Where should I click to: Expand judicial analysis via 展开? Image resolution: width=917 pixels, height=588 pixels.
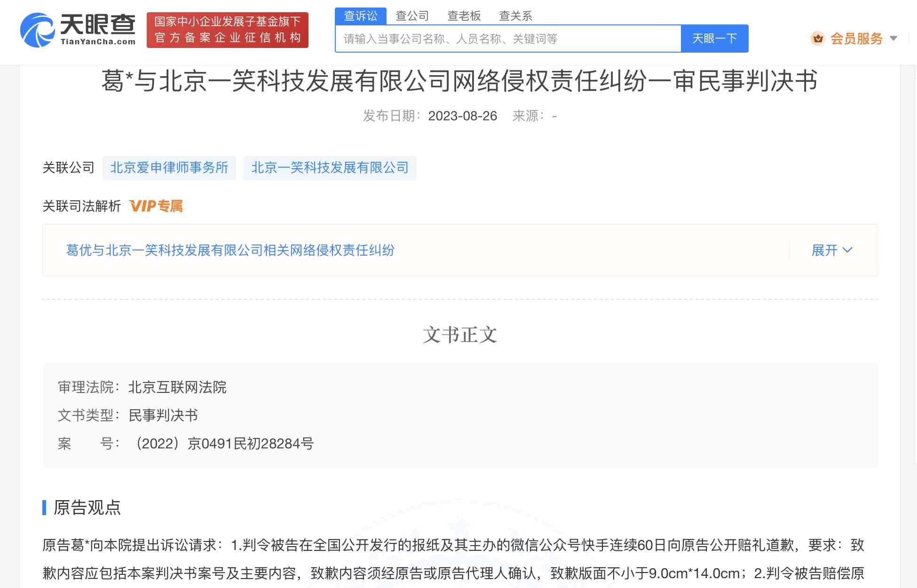click(x=831, y=250)
